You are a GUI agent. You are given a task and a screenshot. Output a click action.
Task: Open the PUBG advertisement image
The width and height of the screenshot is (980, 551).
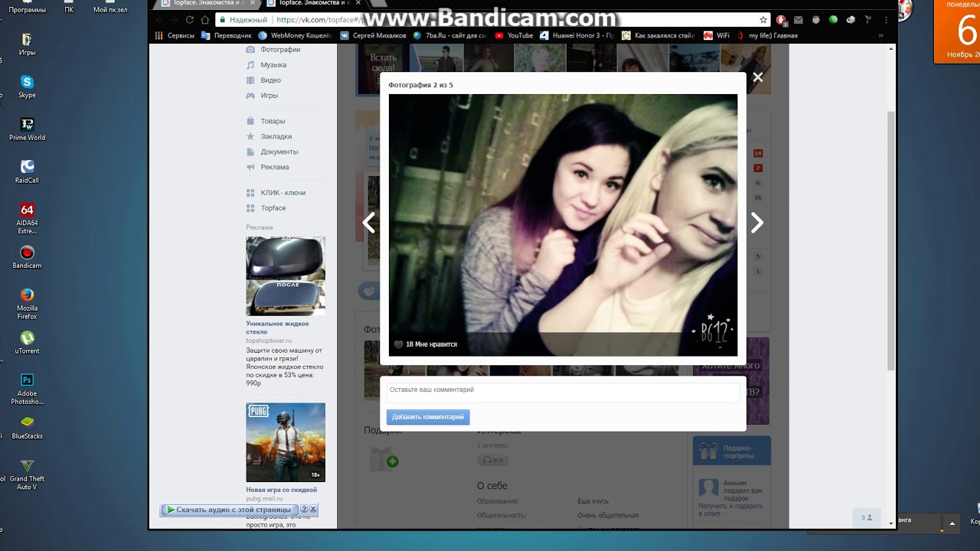pos(285,442)
